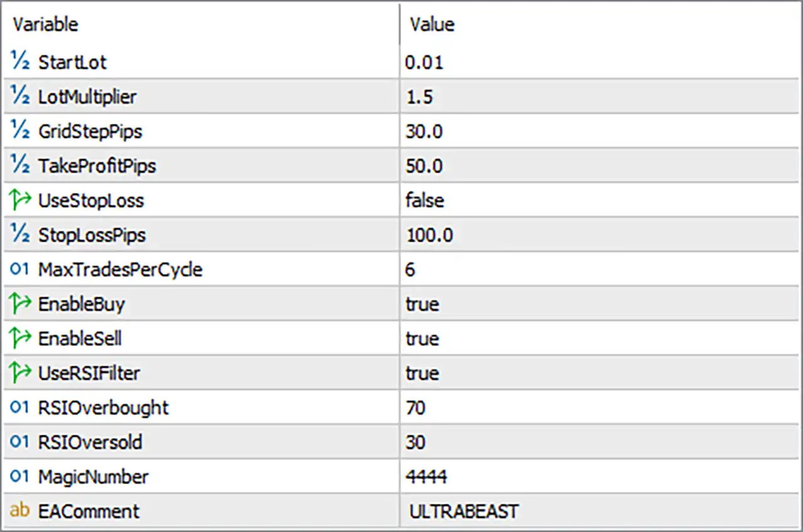Edit the GridStepPips value 30.0
This screenshot has width=803, height=532.
424,131
